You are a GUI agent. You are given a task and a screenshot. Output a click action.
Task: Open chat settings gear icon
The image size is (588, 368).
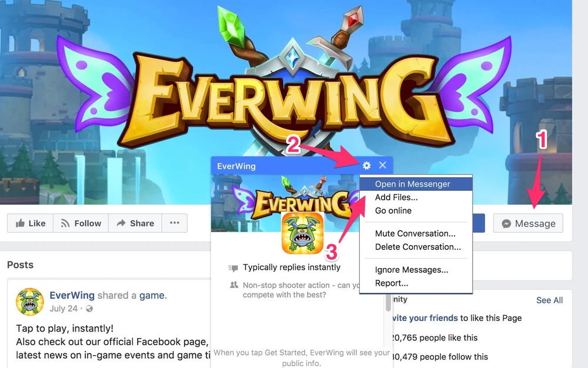(x=366, y=165)
